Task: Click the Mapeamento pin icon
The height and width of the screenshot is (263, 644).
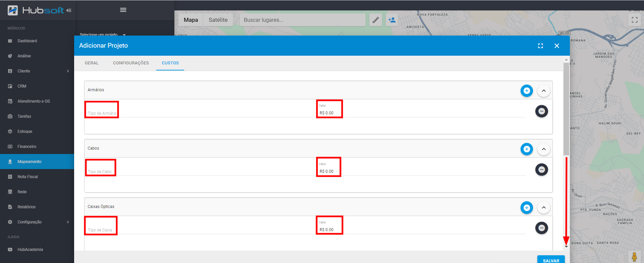Action: 10,162
